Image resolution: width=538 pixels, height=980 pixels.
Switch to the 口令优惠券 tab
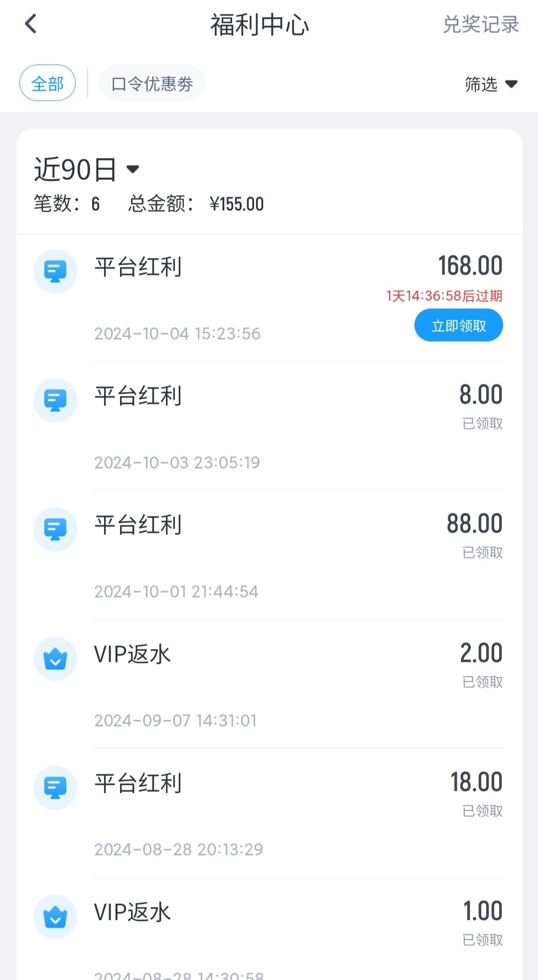click(152, 83)
